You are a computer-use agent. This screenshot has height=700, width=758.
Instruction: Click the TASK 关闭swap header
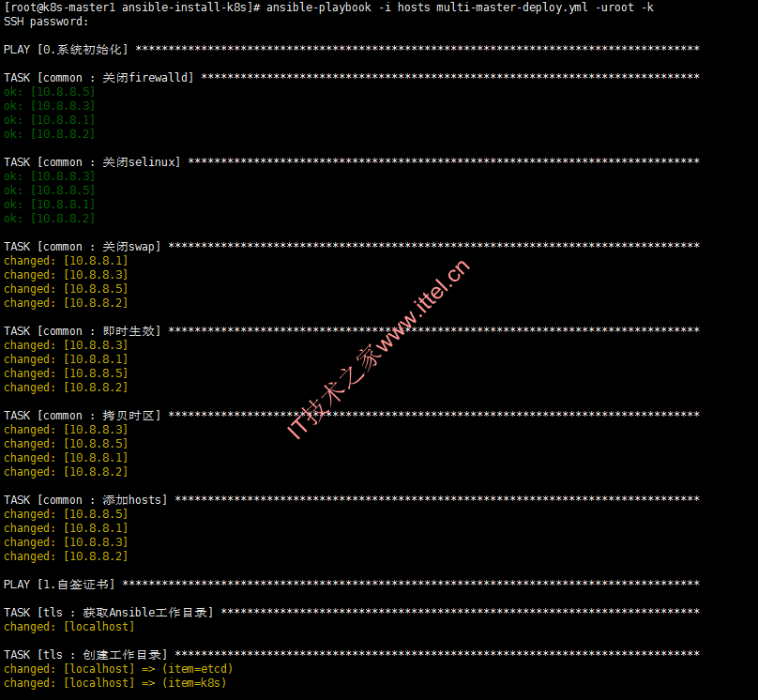coord(352,247)
